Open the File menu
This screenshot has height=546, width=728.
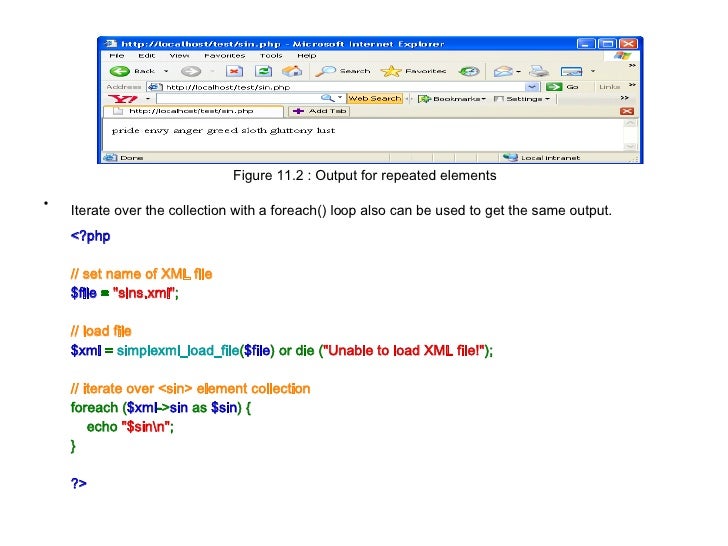(117, 55)
